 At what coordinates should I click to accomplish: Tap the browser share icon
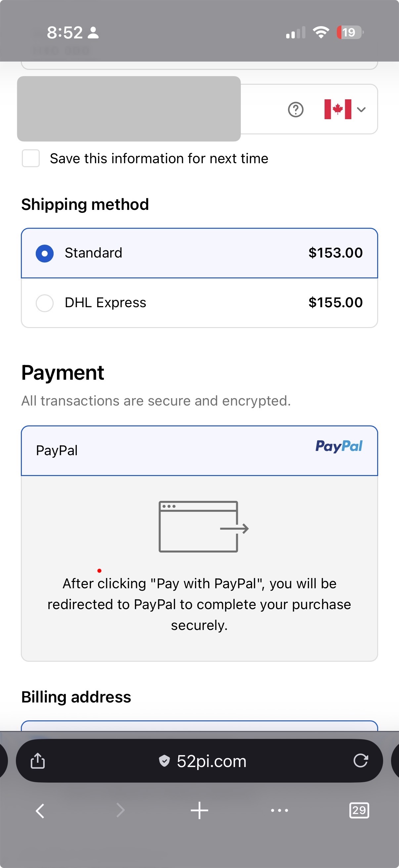click(38, 760)
